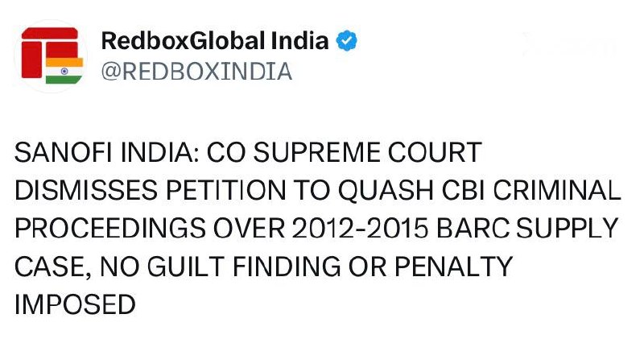Open the RedboxGlobal India profile avatar
The width and height of the screenshot is (644, 339).
[51, 56]
